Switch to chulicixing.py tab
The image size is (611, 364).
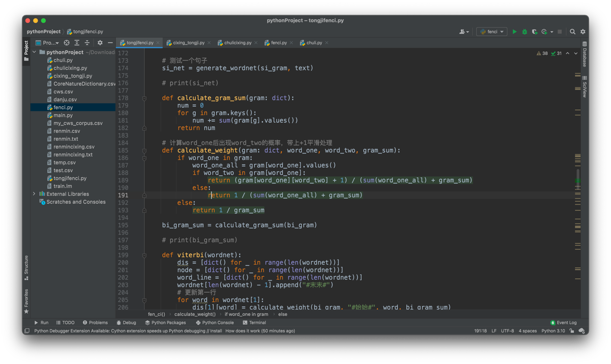click(238, 43)
